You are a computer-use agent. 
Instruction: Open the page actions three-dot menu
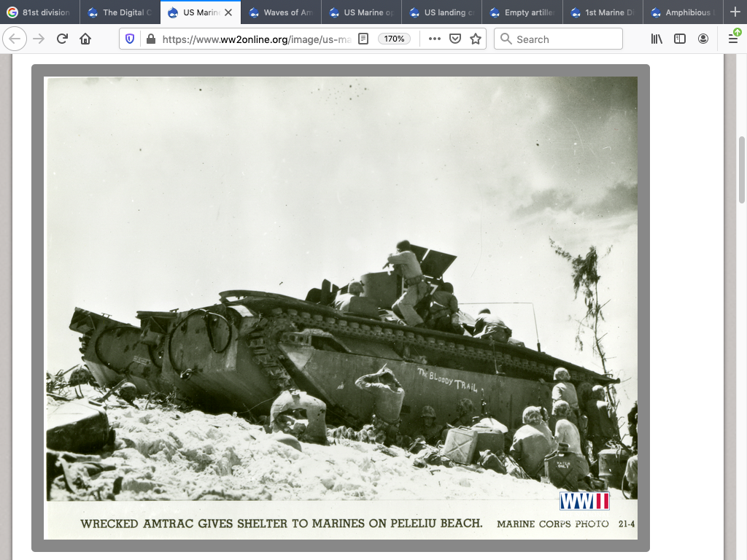click(435, 39)
